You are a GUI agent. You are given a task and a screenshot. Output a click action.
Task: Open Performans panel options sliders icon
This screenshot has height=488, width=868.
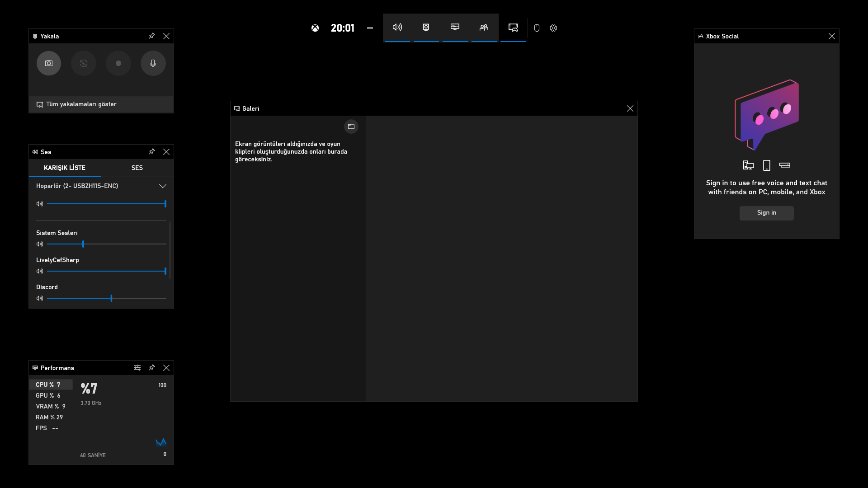137,368
